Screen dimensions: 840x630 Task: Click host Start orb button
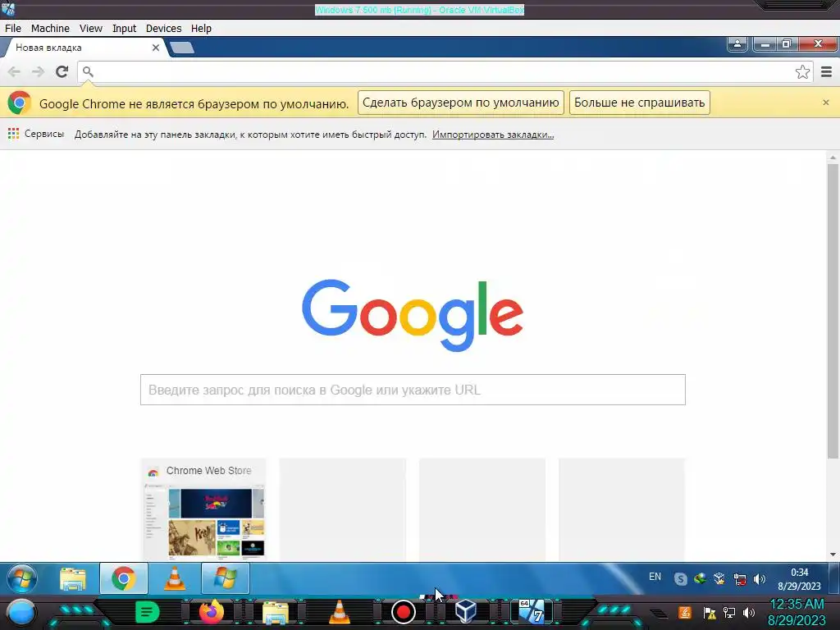(21, 612)
